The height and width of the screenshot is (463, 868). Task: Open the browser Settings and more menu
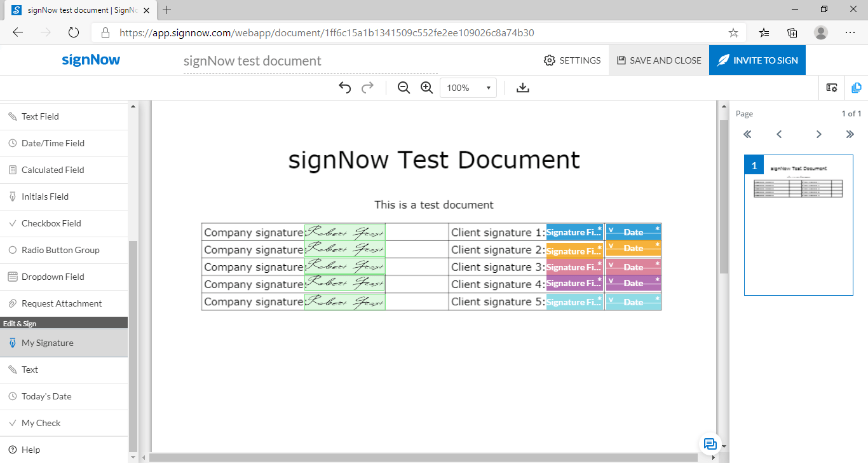[x=850, y=32]
